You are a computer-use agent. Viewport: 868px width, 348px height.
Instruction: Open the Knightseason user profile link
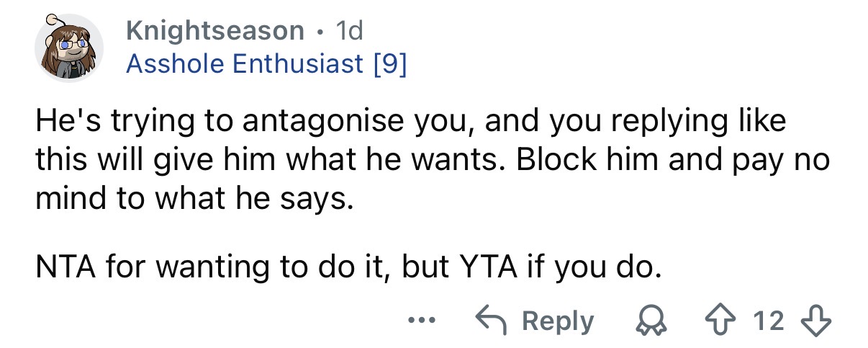pyautogui.click(x=214, y=30)
